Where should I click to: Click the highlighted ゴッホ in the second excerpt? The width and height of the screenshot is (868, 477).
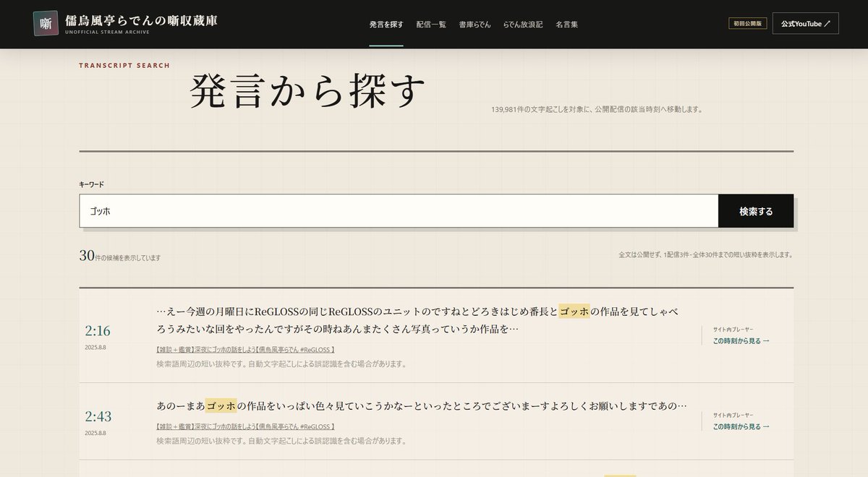click(221, 406)
